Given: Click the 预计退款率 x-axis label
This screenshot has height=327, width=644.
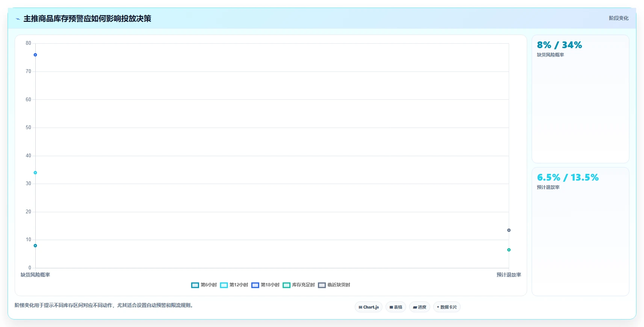Looking at the screenshot, I should [x=509, y=275].
